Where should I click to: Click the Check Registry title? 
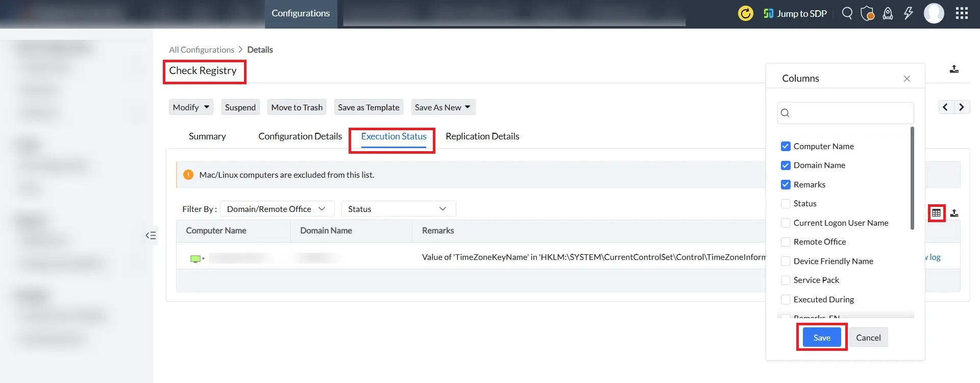(203, 71)
